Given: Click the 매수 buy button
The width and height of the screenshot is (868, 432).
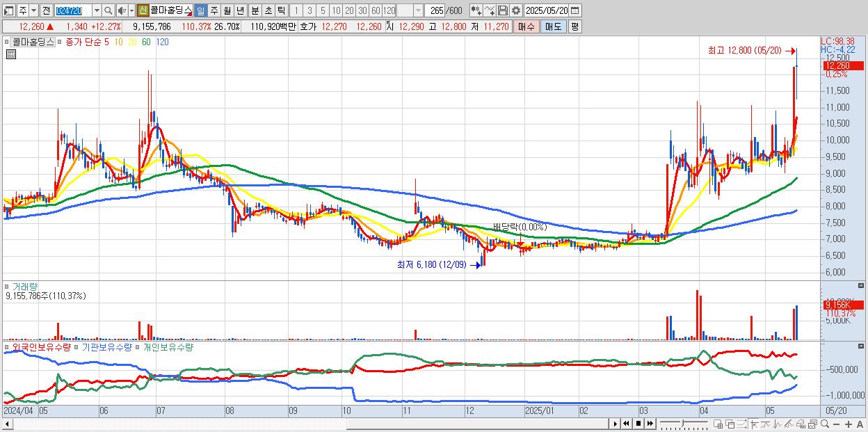Looking at the screenshot, I should (x=527, y=26).
